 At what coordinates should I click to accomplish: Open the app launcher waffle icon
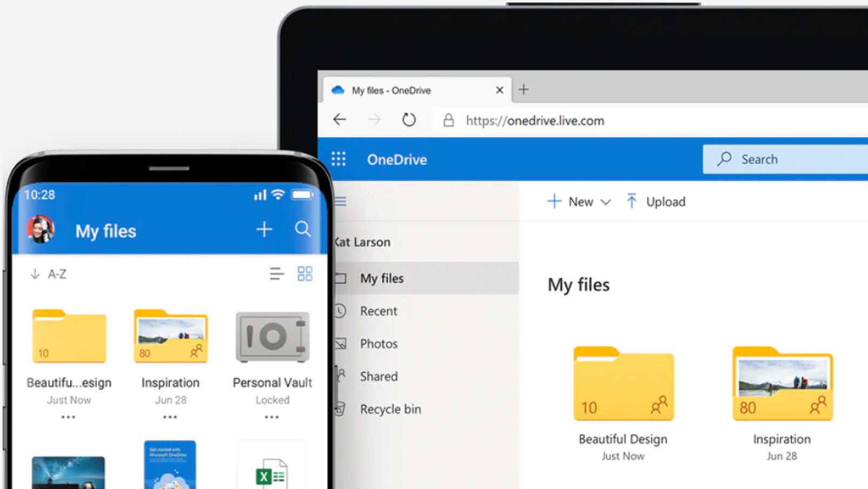(338, 159)
